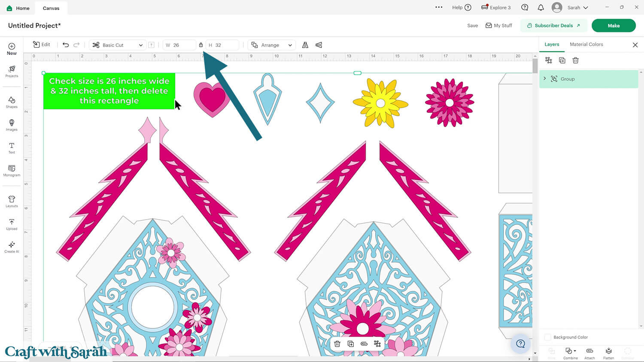Delete layer using Layers panel trash icon
The width and height of the screenshot is (644, 362).
575,60
